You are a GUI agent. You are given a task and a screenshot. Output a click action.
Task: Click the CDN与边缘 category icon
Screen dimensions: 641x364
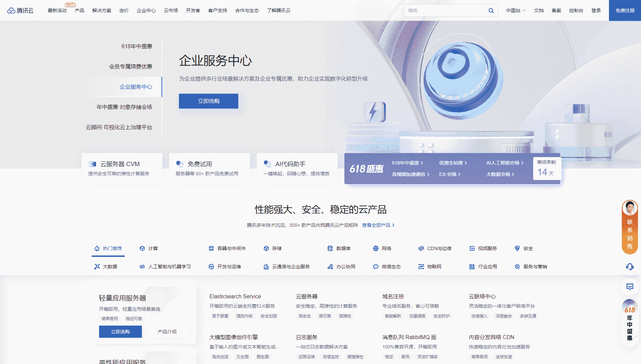tap(421, 248)
